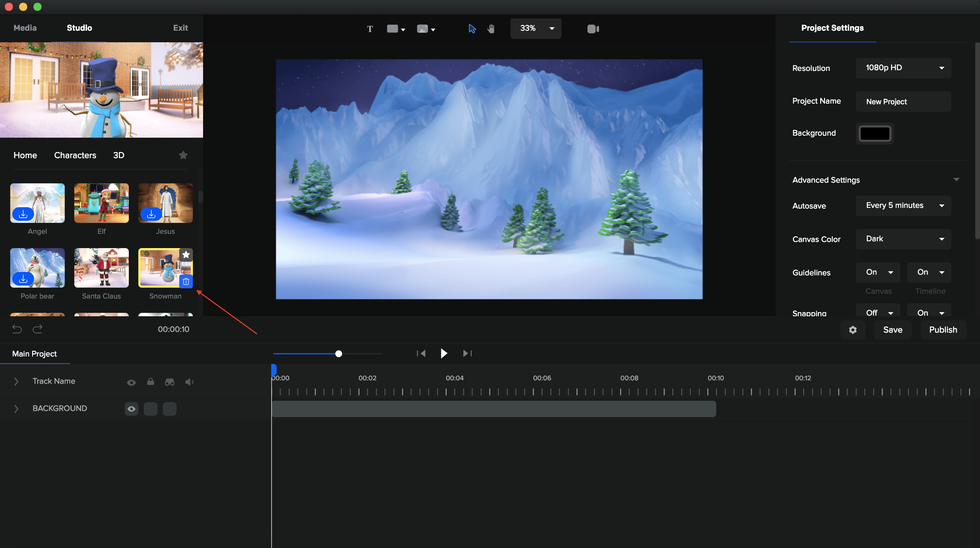Open the Home category

click(25, 155)
